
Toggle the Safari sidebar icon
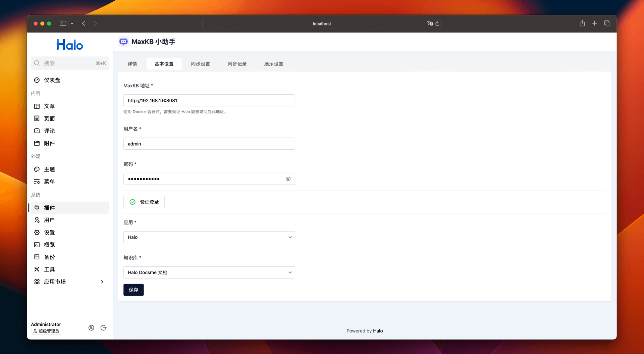click(x=63, y=23)
